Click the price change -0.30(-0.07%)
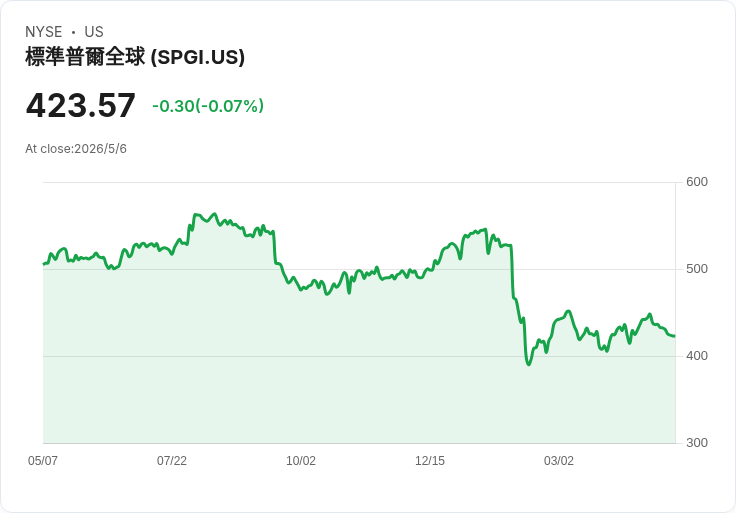 [x=208, y=106]
